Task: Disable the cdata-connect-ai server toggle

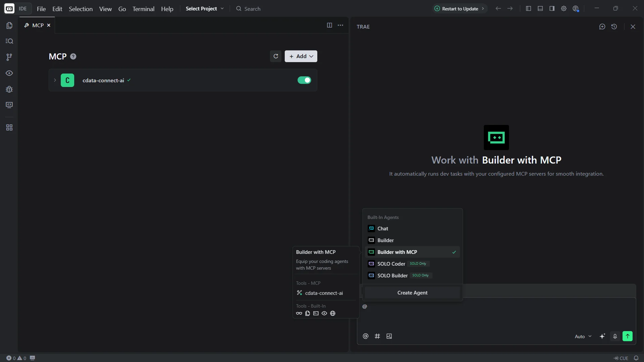Action: point(304,80)
